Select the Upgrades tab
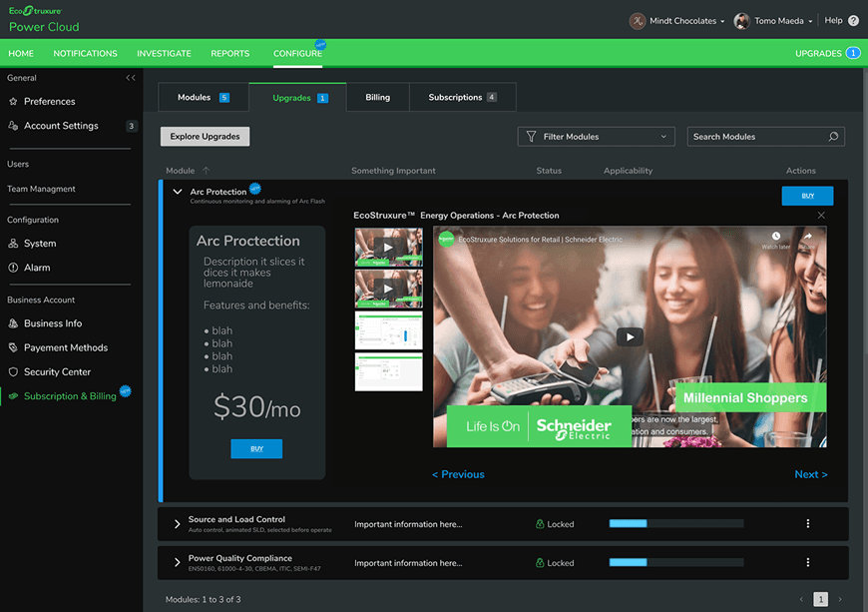This screenshot has height=612, width=868. (x=298, y=98)
